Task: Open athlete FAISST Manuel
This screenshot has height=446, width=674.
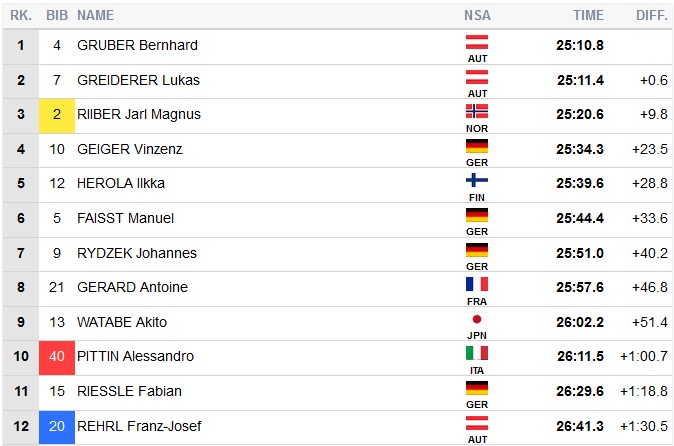Action: [x=125, y=218]
